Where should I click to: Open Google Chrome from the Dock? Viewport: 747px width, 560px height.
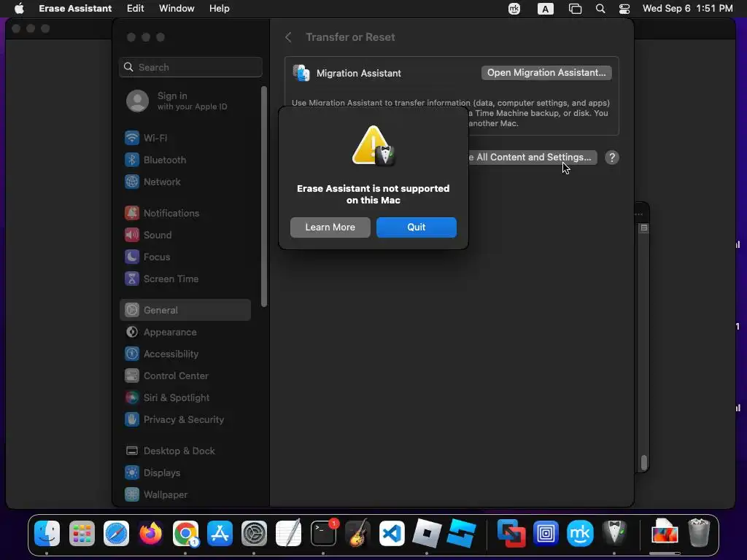(x=185, y=533)
